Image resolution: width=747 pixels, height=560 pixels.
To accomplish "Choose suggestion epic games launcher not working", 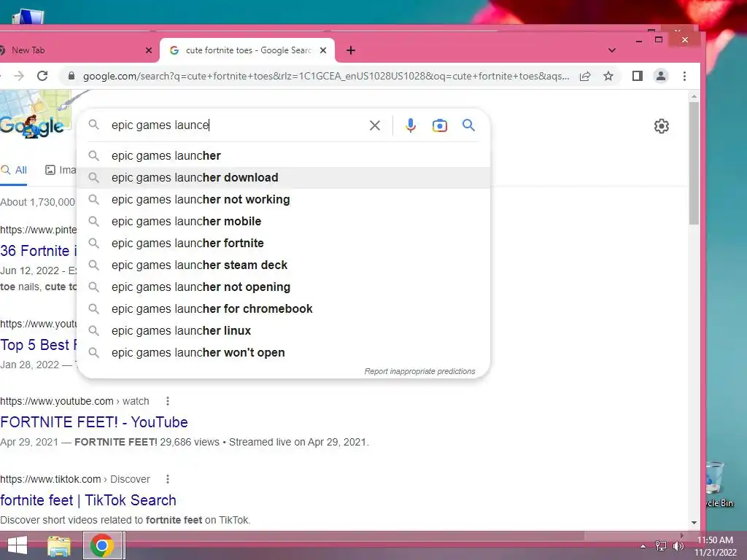I will coord(284,200).
